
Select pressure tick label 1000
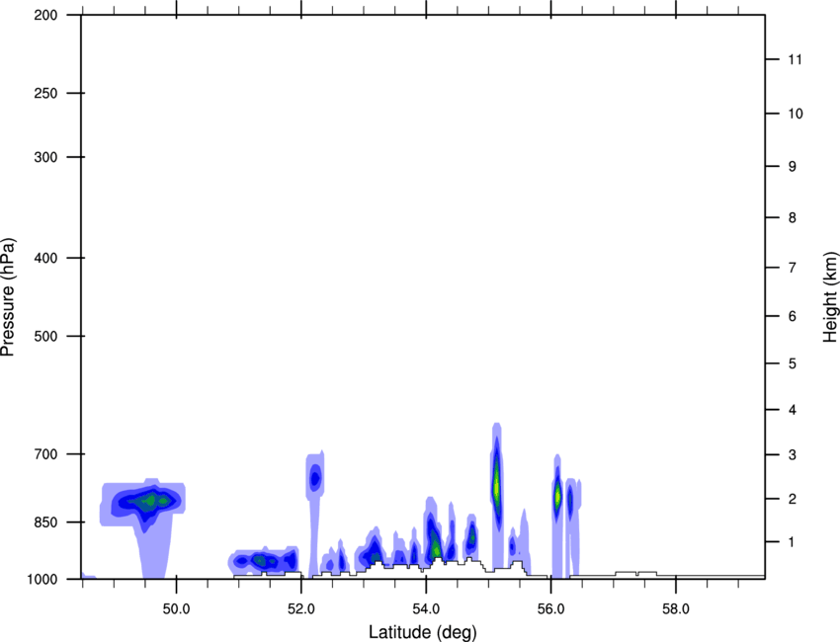(42, 579)
